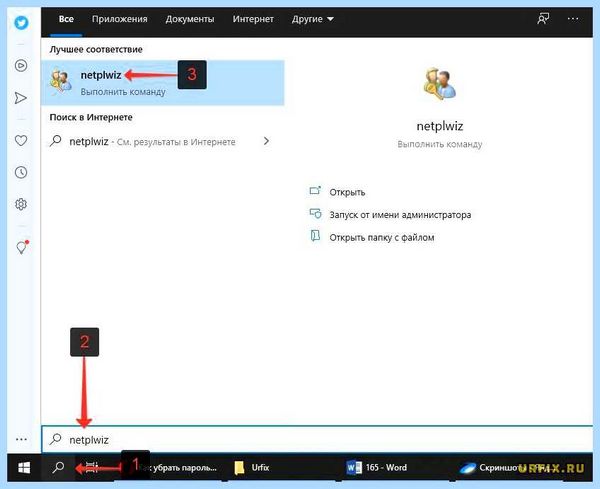Expand web search result arrow
This screenshot has height=489, width=600.
point(266,141)
